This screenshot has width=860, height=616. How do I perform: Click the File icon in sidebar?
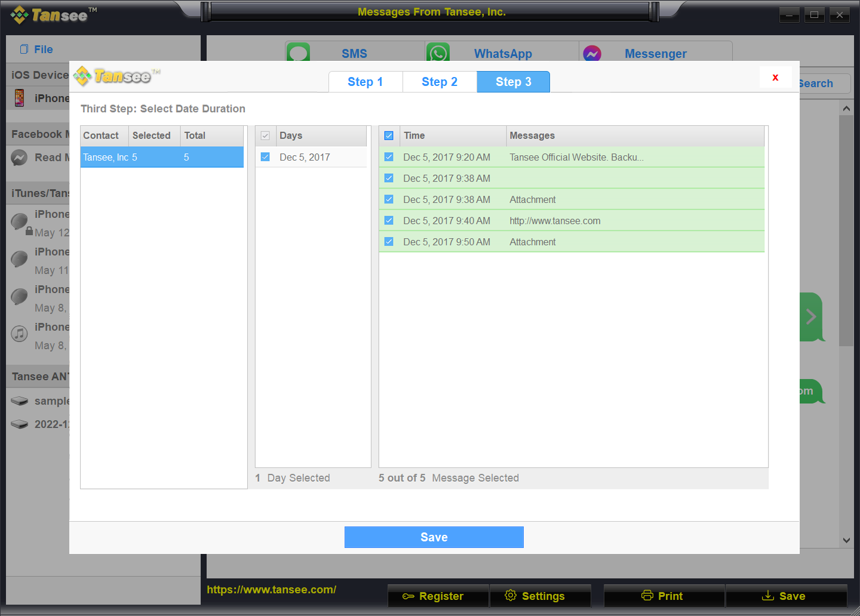tap(24, 49)
